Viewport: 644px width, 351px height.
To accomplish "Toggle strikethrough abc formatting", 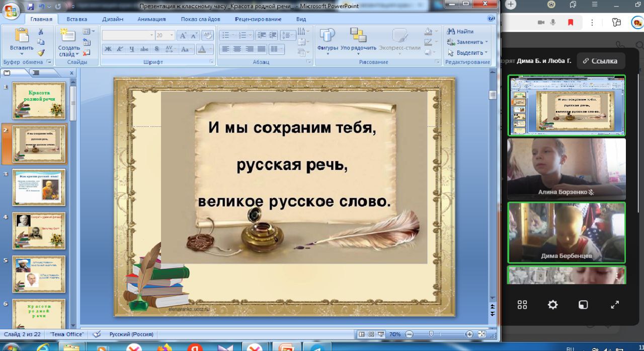I will click(x=144, y=49).
